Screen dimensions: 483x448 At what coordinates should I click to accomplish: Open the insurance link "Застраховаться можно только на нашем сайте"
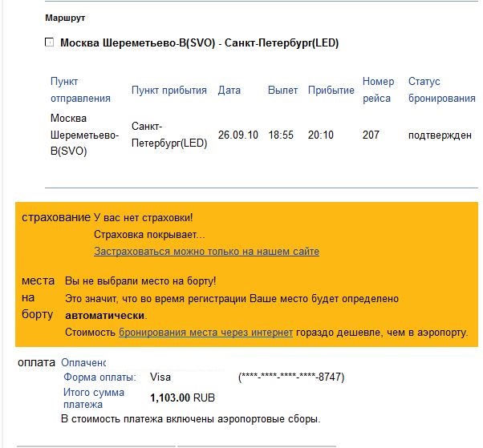(x=206, y=252)
